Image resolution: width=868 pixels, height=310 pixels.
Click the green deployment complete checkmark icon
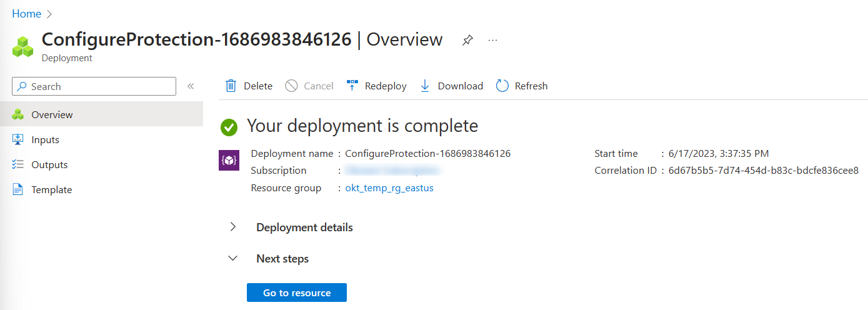click(229, 127)
